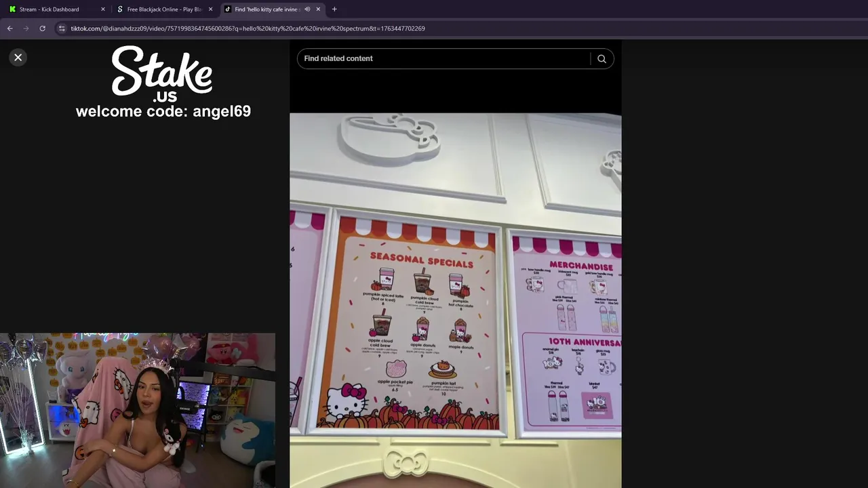Click the tiktok.com URL address bar
The width and height of the screenshot is (868, 488).
click(x=248, y=28)
